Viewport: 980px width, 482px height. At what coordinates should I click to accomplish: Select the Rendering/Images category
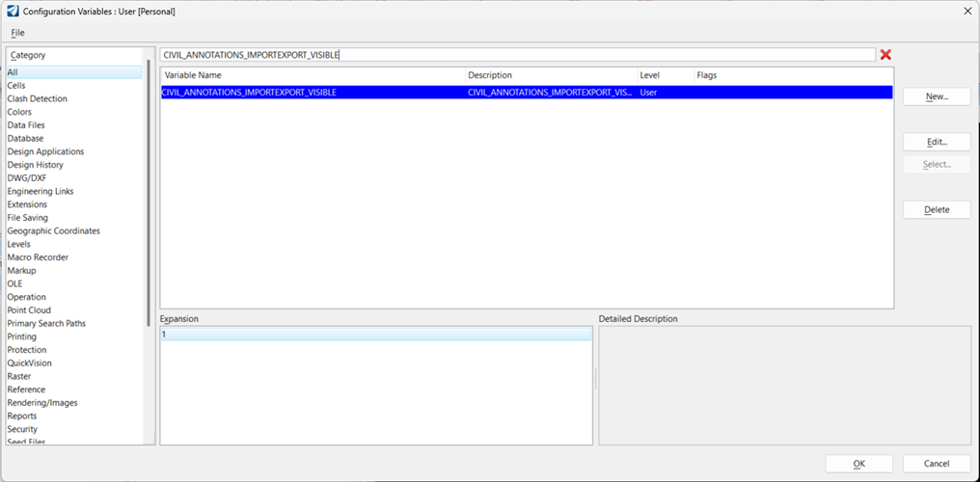click(41, 403)
